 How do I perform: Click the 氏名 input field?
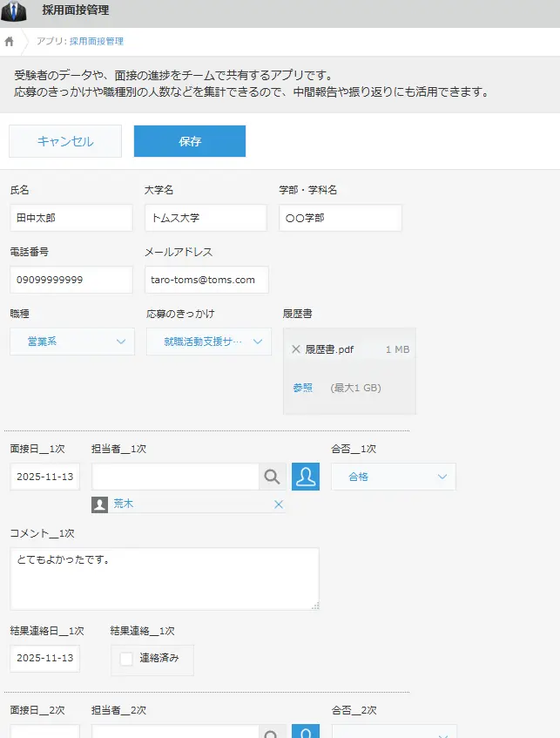pyautogui.click(x=71, y=218)
